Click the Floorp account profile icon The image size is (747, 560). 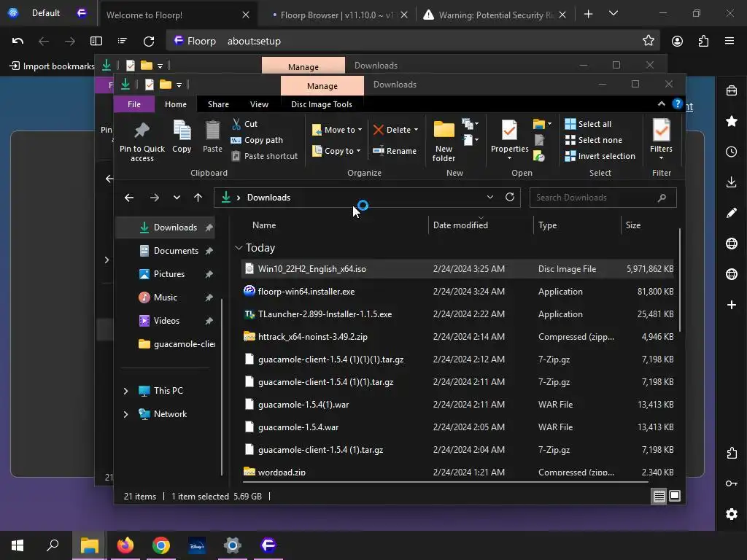pos(677,42)
